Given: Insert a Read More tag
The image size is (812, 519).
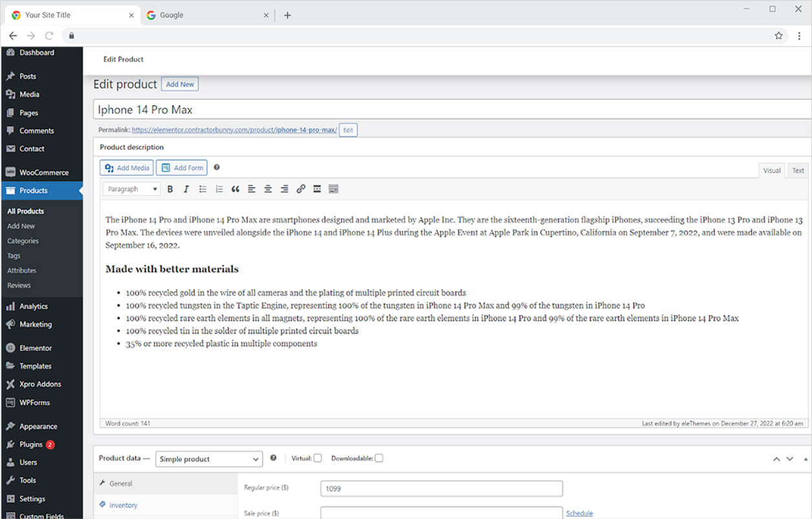Looking at the screenshot, I should pos(317,189).
